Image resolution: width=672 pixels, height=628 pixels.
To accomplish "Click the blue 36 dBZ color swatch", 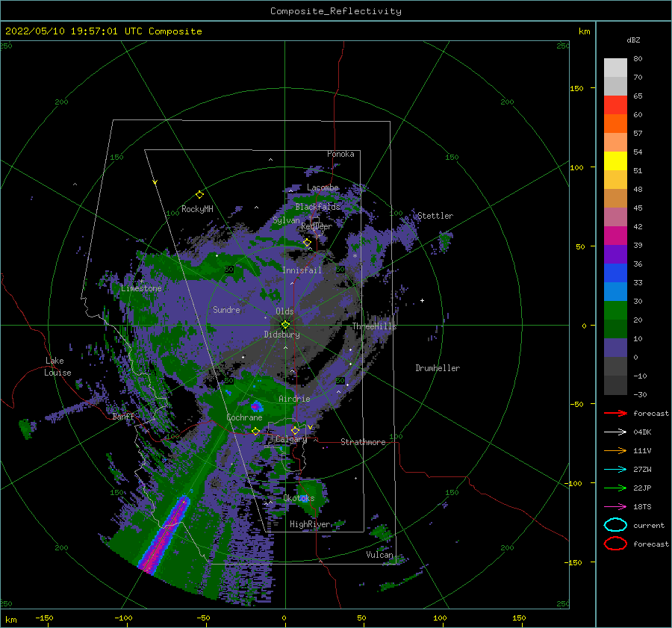I will (x=615, y=273).
